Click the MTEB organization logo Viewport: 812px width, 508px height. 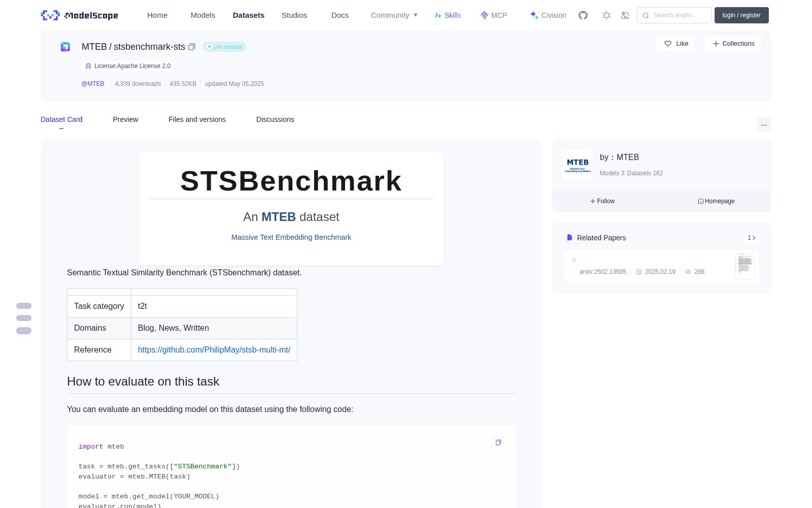tap(578, 165)
